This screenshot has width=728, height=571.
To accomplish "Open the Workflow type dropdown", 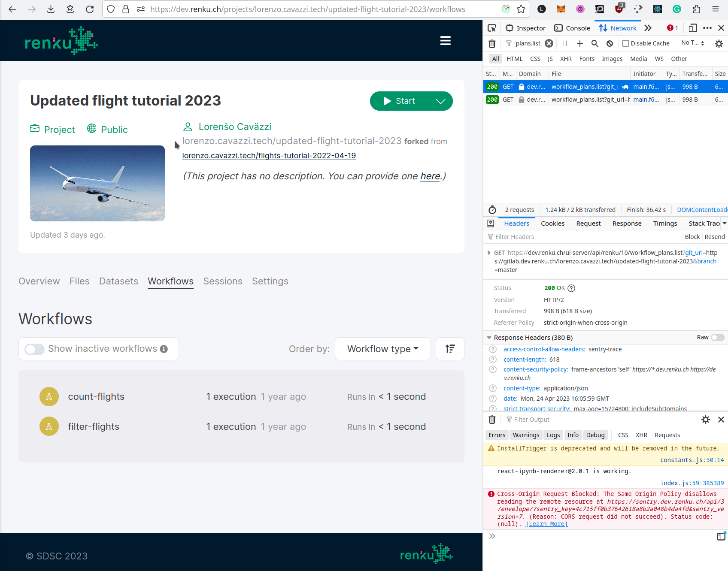I will click(x=382, y=349).
